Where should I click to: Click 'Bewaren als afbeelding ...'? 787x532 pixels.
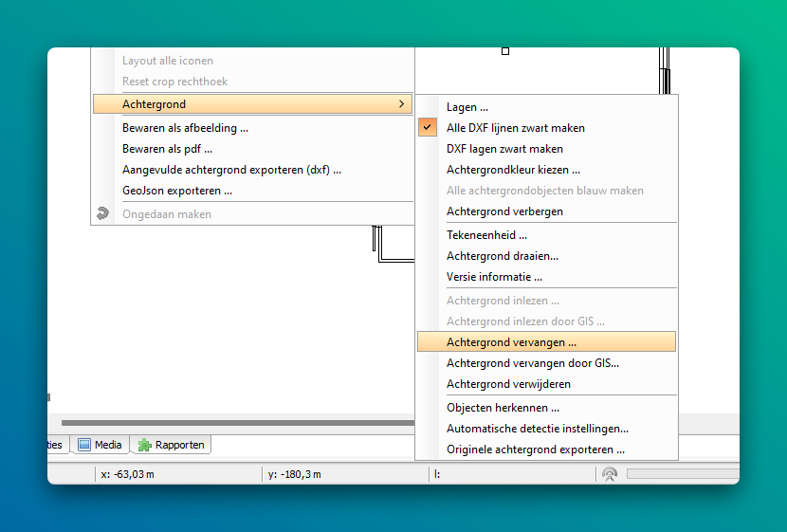pos(185,128)
